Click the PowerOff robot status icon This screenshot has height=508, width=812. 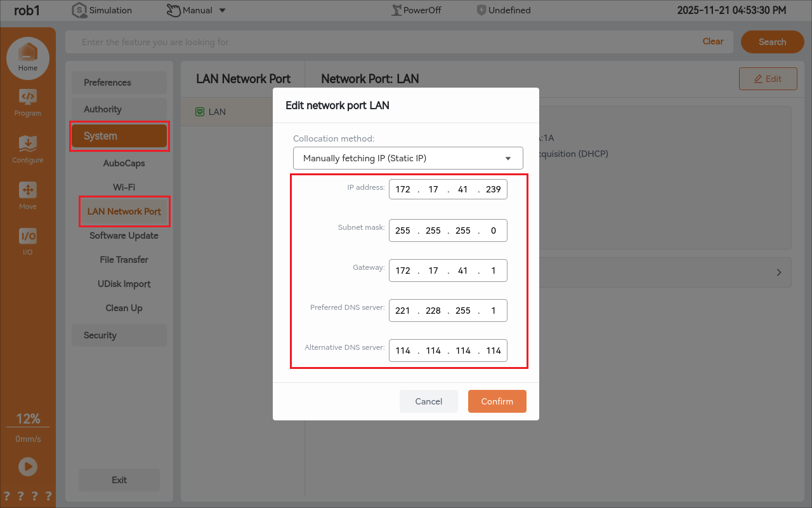click(398, 10)
